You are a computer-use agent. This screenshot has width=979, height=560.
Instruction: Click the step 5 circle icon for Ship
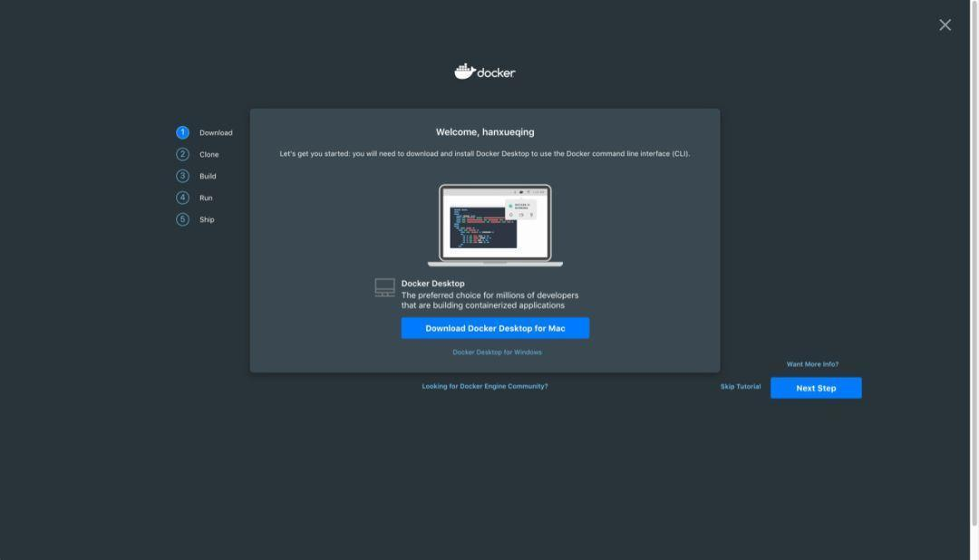(x=182, y=220)
